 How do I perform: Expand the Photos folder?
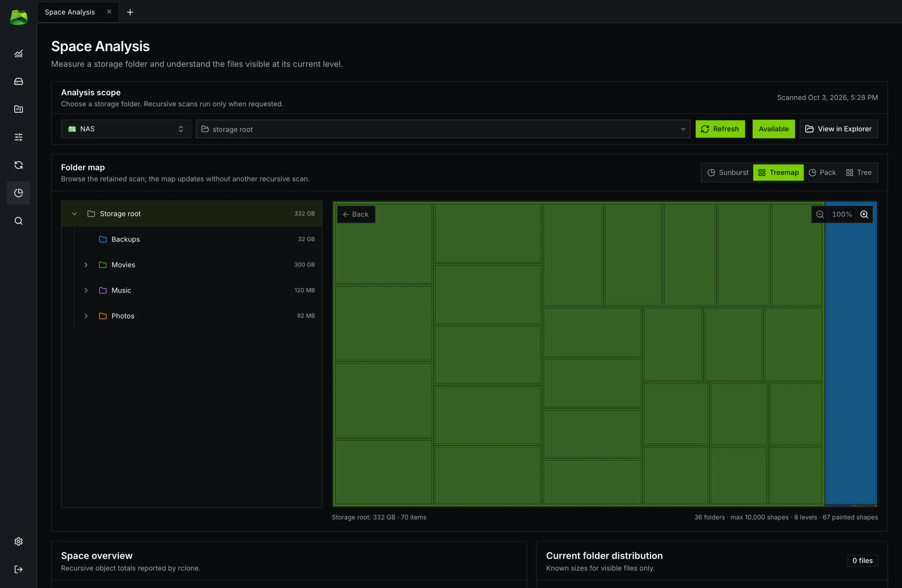click(x=86, y=316)
